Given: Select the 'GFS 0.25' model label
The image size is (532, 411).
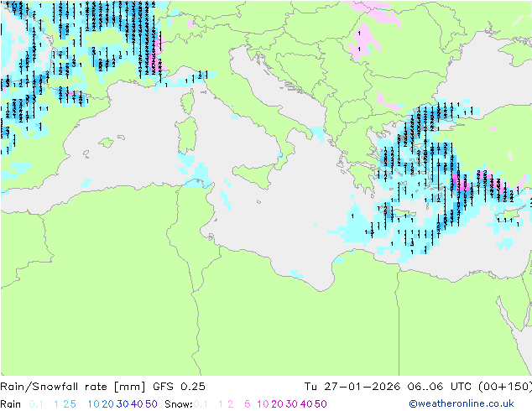Looking at the screenshot, I should pyautogui.click(x=179, y=386).
